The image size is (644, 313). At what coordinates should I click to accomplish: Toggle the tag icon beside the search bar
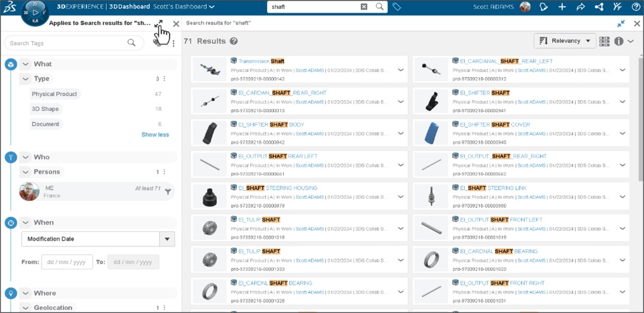tap(396, 7)
